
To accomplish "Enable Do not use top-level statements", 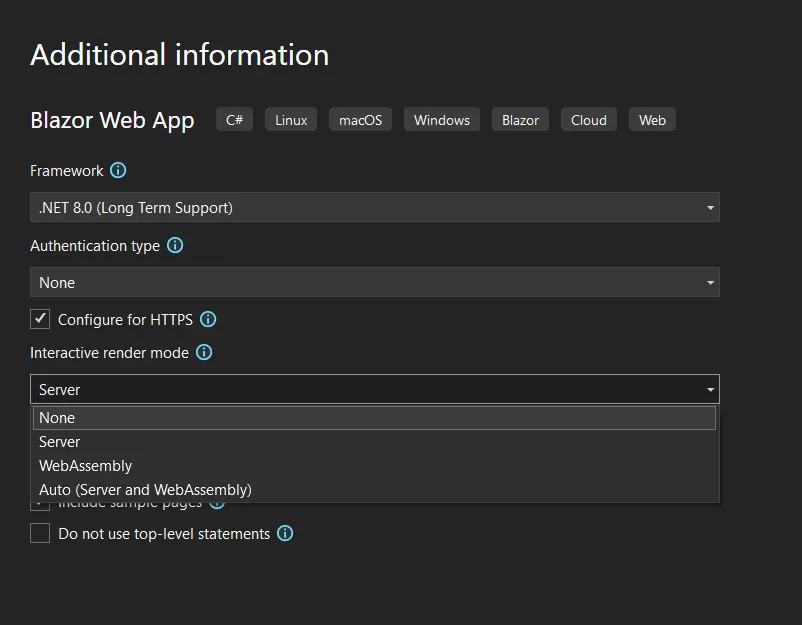I will 40,533.
